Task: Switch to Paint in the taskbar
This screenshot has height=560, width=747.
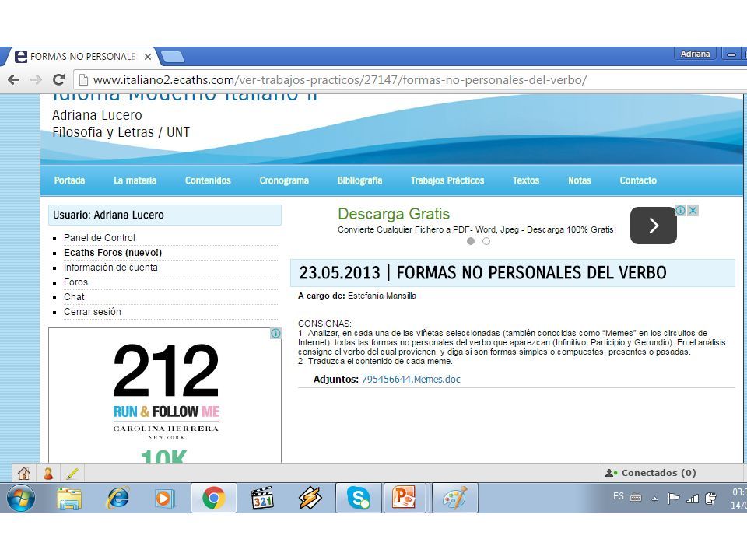Action: [x=455, y=498]
